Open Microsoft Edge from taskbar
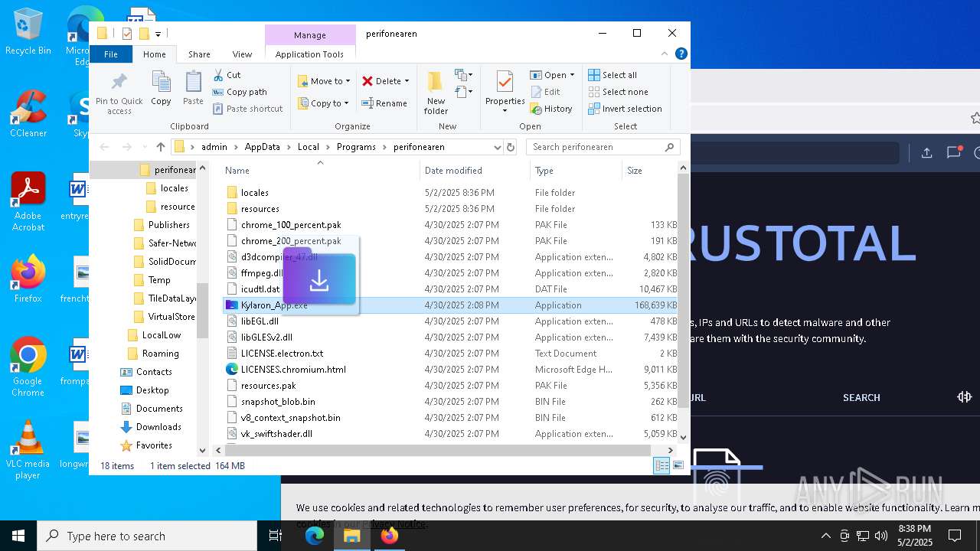The image size is (980, 551). pos(315,536)
